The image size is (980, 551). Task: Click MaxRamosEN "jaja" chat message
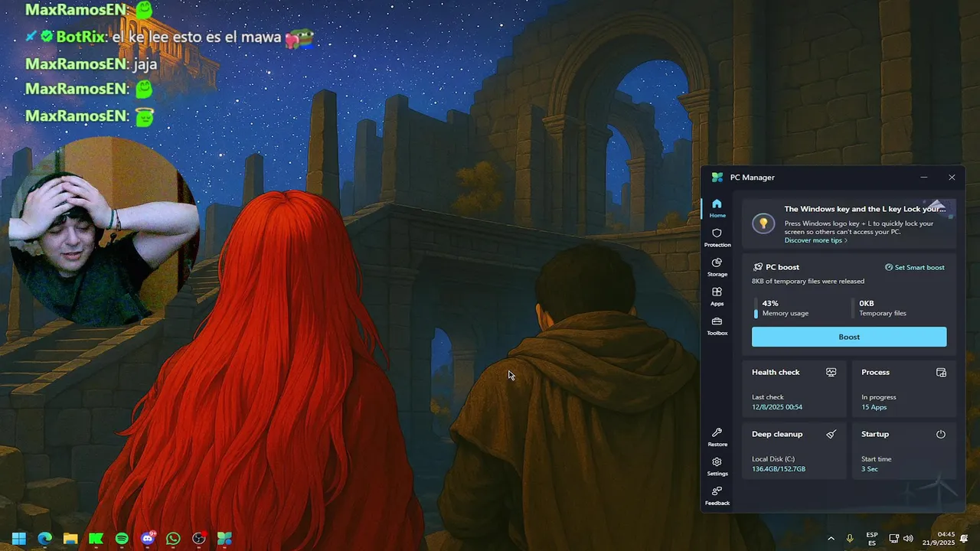click(145, 64)
